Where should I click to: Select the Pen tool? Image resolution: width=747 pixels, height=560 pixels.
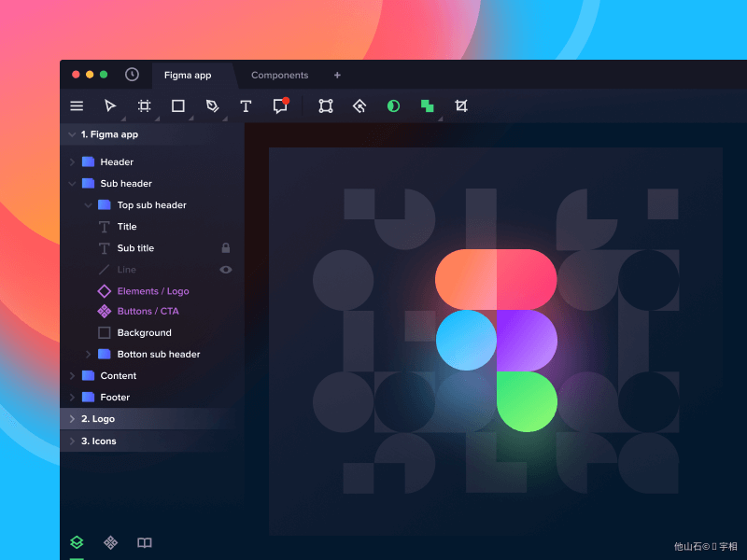click(212, 105)
